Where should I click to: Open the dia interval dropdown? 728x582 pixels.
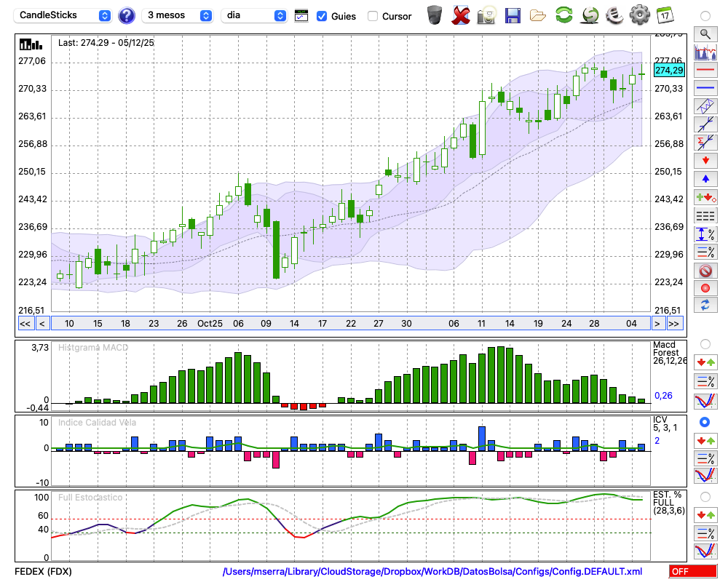[x=253, y=15]
